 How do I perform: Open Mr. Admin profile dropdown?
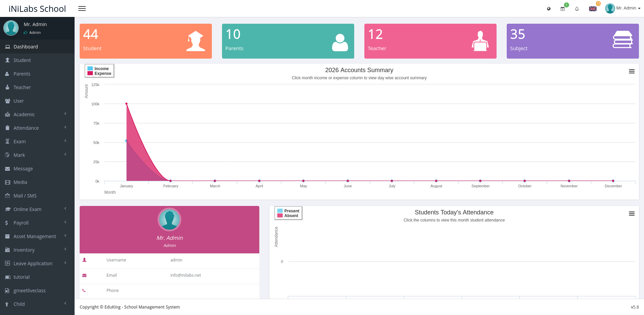coord(623,8)
